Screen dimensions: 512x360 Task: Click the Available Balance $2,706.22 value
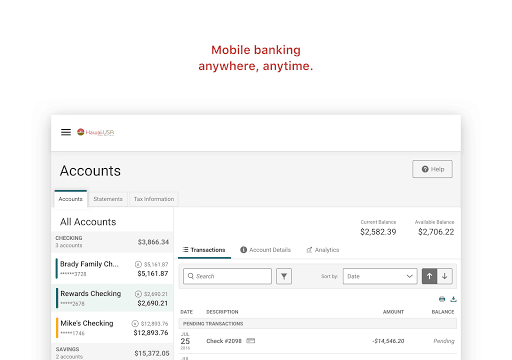[436, 232]
